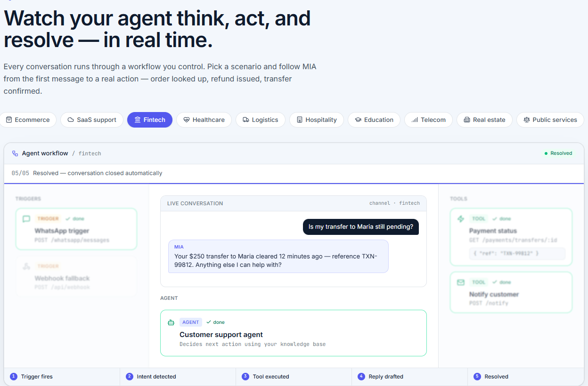The image size is (588, 386).
Task: Select the Ecommerce scenario tab
Action: [x=27, y=120]
